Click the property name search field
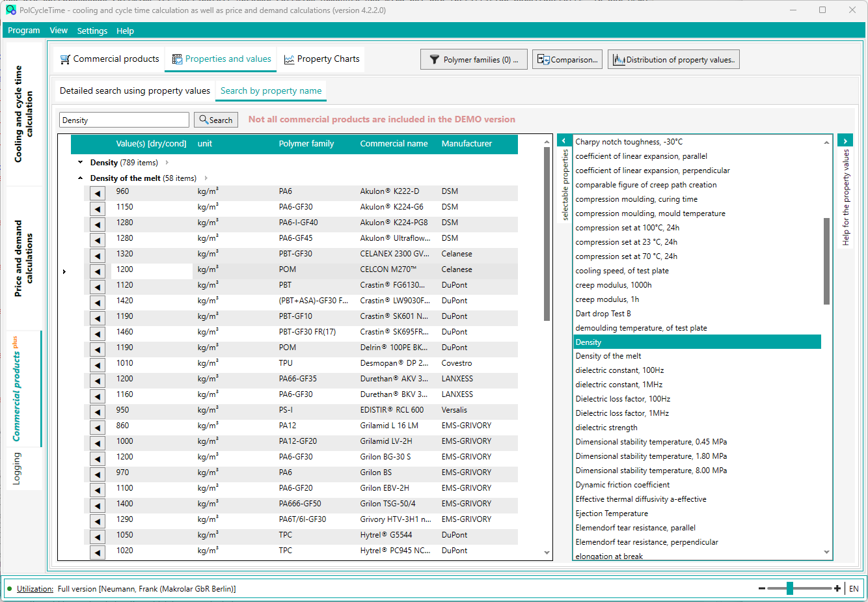 tap(124, 120)
